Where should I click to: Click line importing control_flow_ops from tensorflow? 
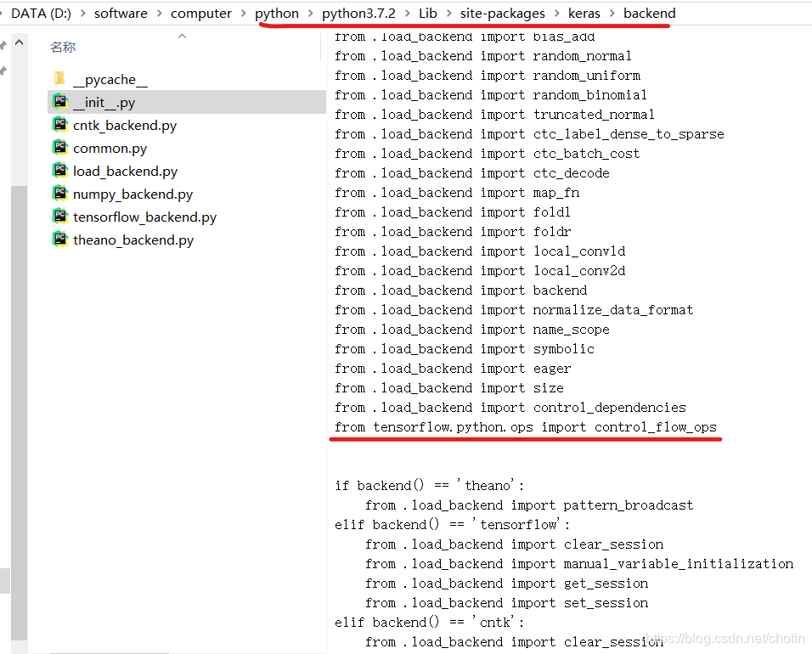(526, 427)
